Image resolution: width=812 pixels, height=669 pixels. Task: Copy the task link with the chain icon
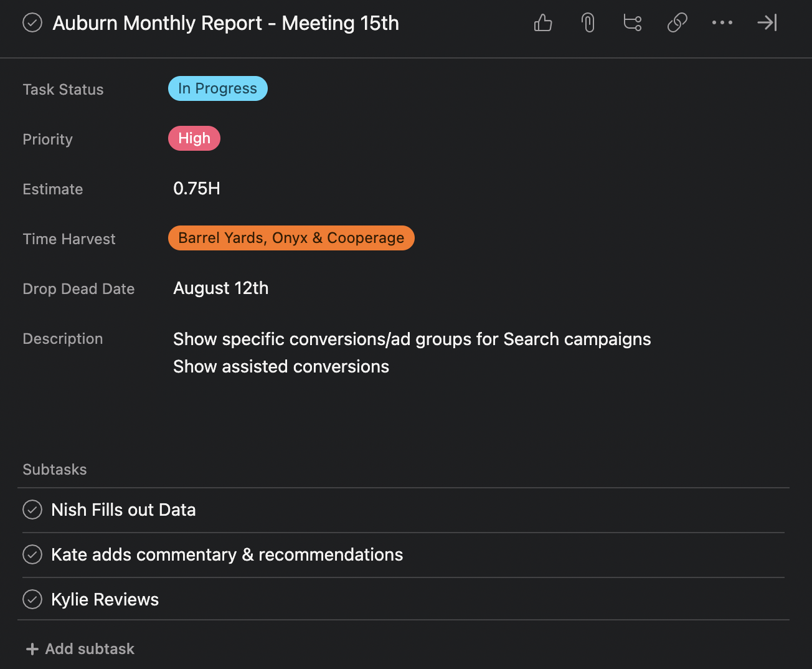pos(677,23)
